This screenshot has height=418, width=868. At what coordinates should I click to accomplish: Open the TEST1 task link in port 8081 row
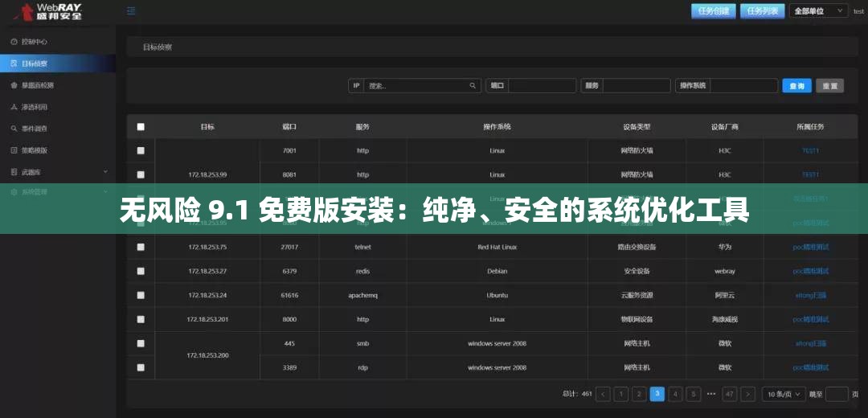click(810, 174)
